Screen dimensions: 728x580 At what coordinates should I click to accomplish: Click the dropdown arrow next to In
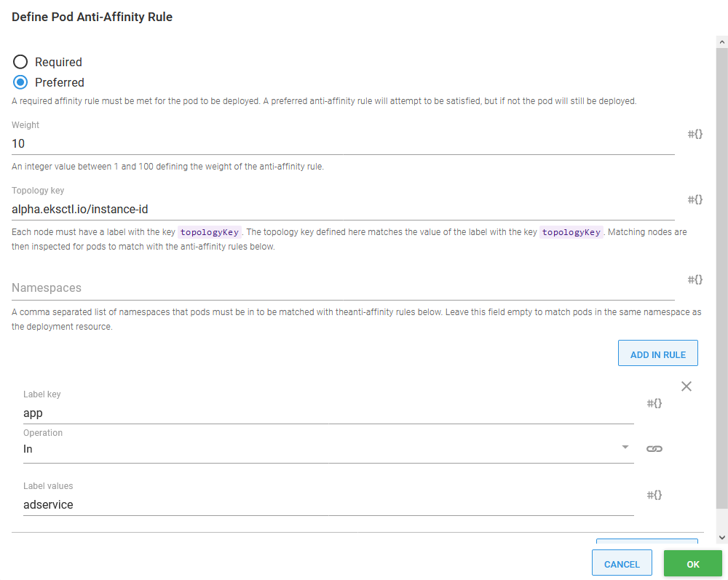click(x=625, y=448)
